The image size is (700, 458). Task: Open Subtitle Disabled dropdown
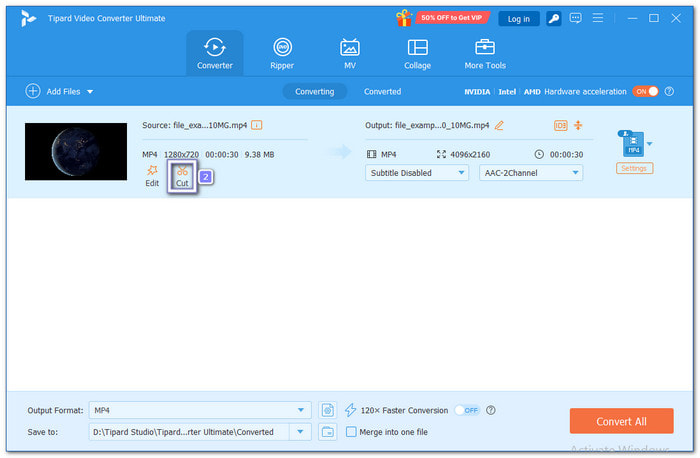pos(417,173)
